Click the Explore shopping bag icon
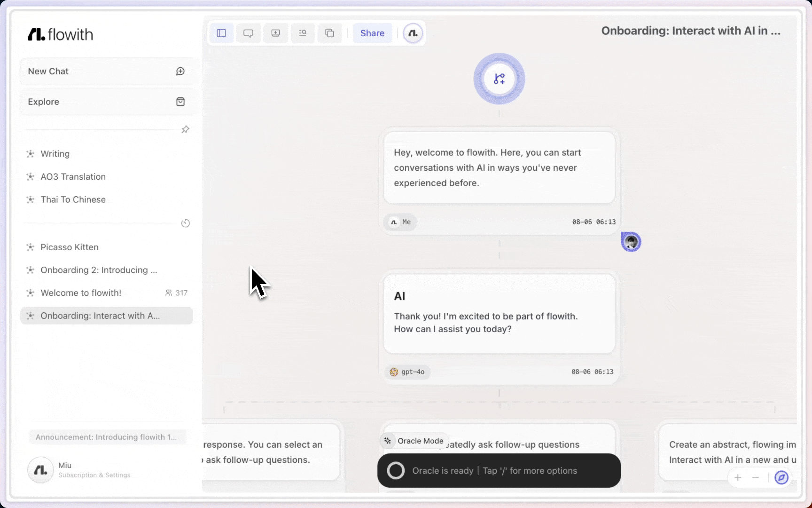This screenshot has height=508, width=812. 180,102
